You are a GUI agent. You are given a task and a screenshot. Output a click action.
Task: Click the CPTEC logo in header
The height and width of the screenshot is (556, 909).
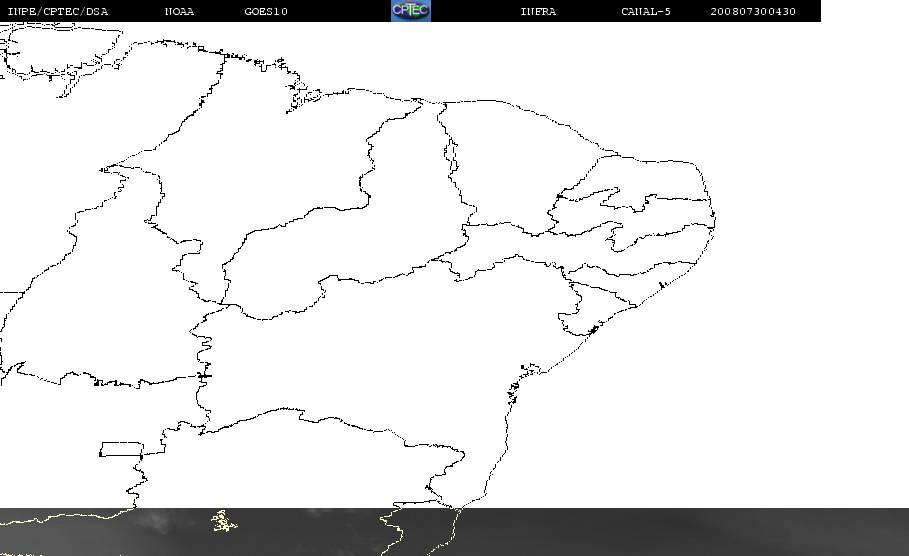[410, 10]
